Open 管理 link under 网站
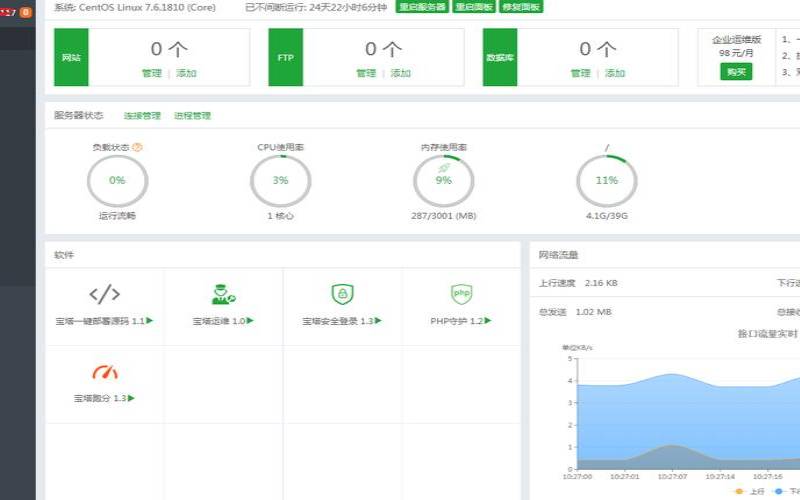The height and width of the screenshot is (500, 800). click(152, 73)
